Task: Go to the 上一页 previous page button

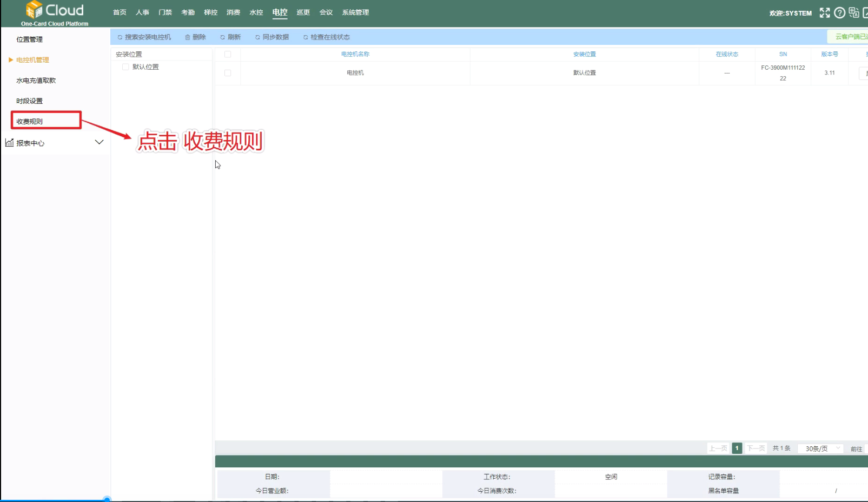Action: 718,448
